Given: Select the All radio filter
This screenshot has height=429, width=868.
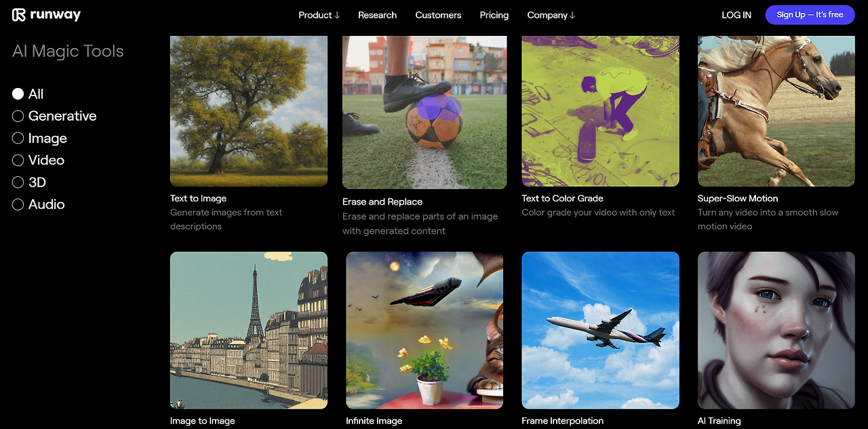Looking at the screenshot, I should (18, 94).
